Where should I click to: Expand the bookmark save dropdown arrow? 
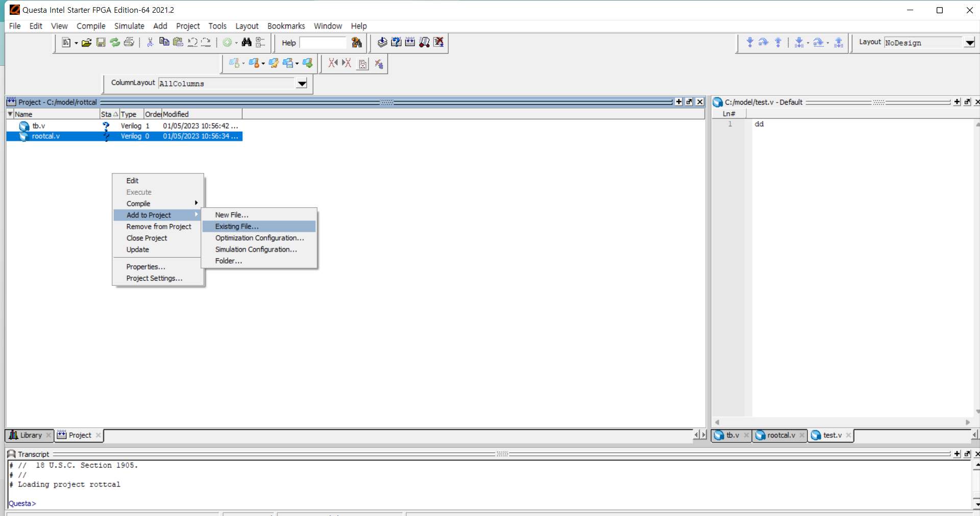pos(297,64)
